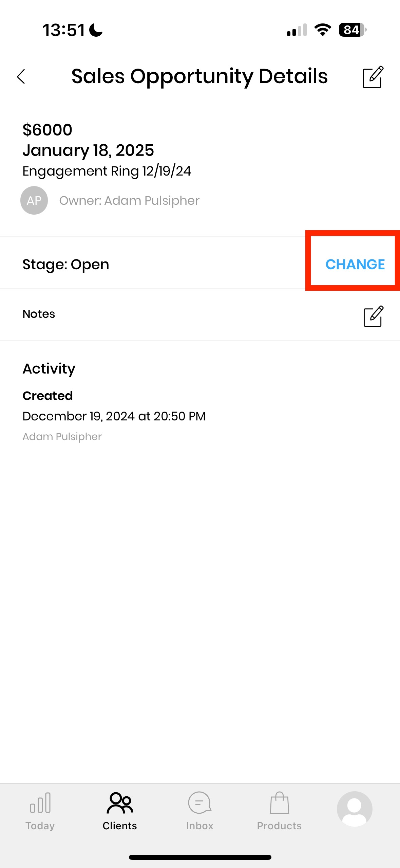Select the Products tab
The width and height of the screenshot is (400, 868).
(279, 811)
